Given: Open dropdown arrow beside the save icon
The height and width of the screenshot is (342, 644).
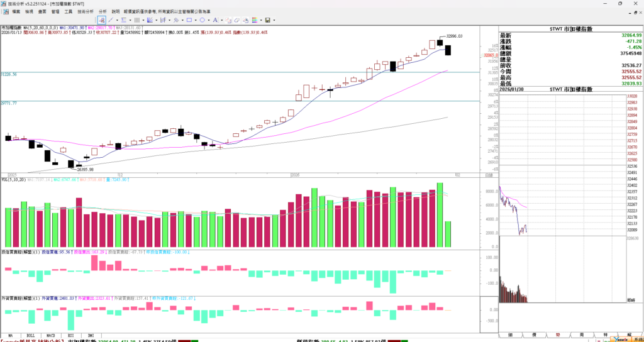Looking at the screenshot, I should 274,20.
